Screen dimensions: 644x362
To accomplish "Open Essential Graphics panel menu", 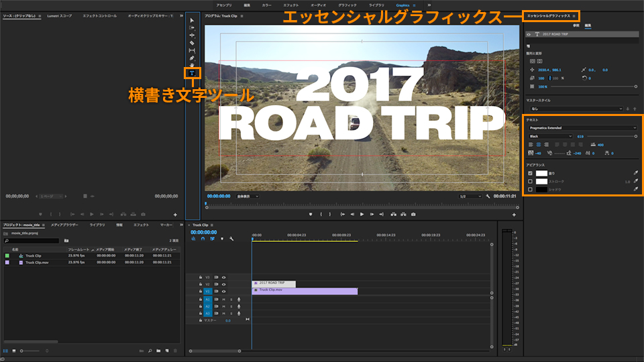I will [574, 16].
